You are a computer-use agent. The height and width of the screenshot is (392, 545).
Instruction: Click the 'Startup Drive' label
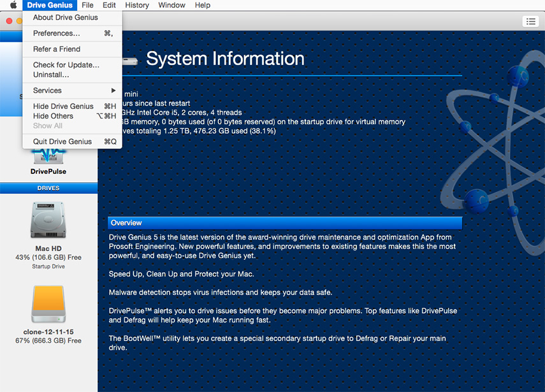click(x=48, y=266)
